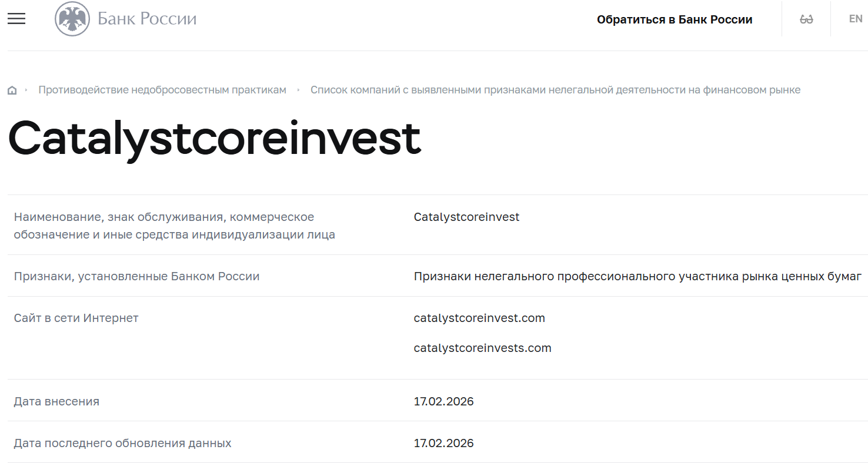Click the "Признаки, установленные Банком России" label
The height and width of the screenshot is (463, 868).
pos(136,276)
